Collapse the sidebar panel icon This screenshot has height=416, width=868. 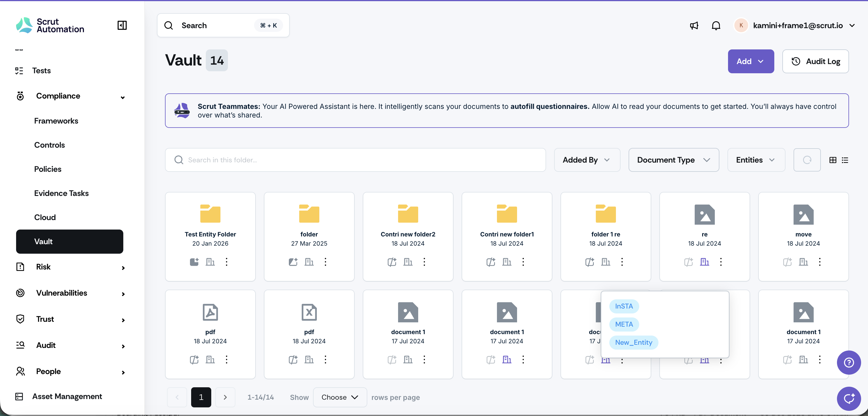pyautogui.click(x=122, y=25)
